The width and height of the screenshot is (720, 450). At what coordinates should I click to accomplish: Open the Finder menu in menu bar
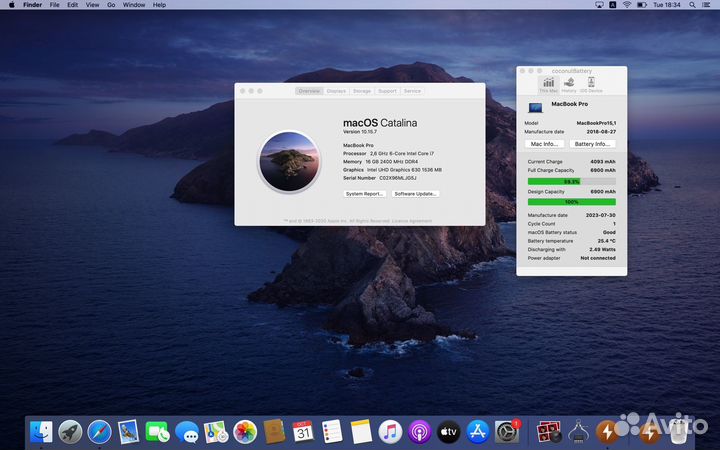pos(33,5)
